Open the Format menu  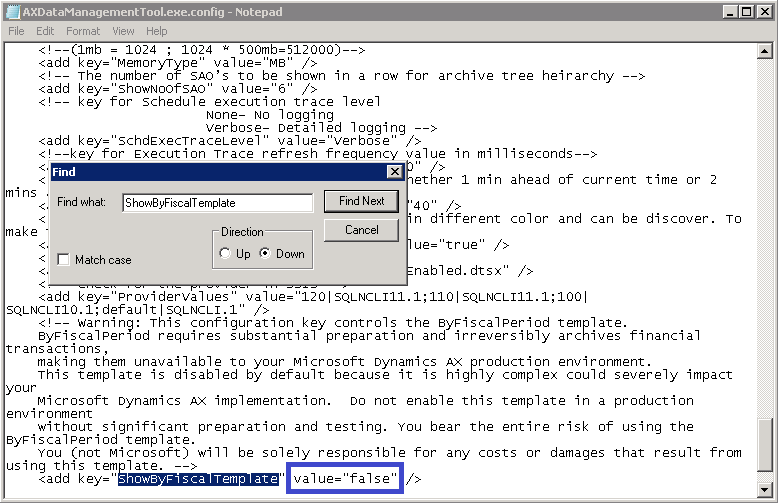83,31
